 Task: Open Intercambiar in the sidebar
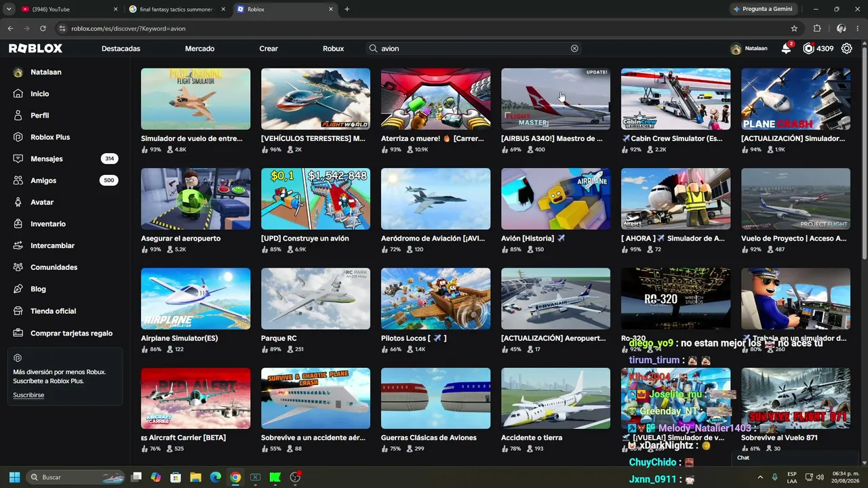click(52, 245)
